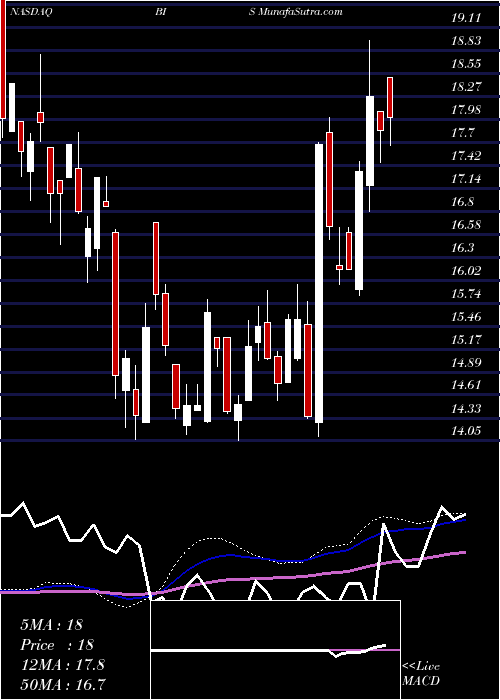Image resolution: width=500 pixels, height=700 pixels.
Task: Click inside the MACD inset panel
Action: click(275, 649)
